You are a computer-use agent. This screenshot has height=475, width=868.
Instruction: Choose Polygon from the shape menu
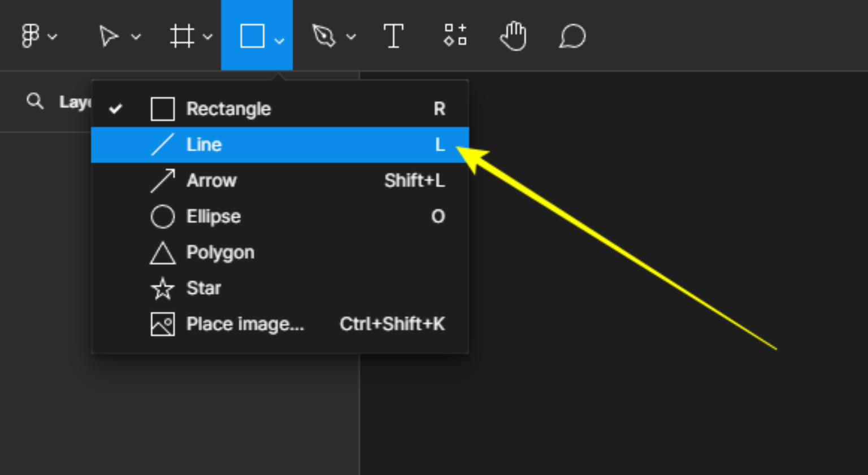coord(280,252)
